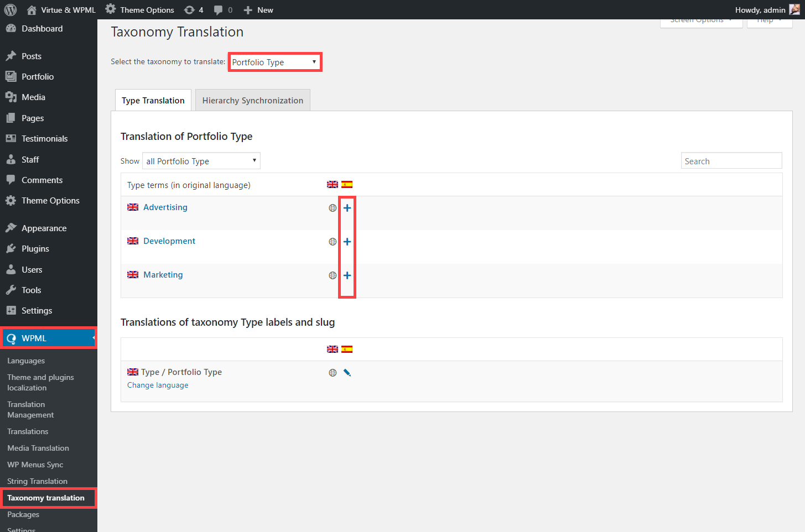Click the New plus in admin bar

point(258,10)
